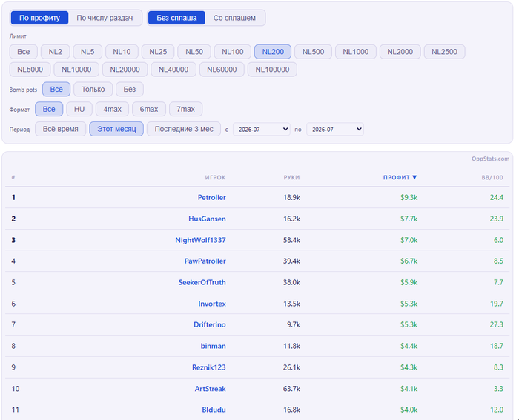
Task: Choose Последние 3 мес period
Action: pyautogui.click(x=184, y=129)
